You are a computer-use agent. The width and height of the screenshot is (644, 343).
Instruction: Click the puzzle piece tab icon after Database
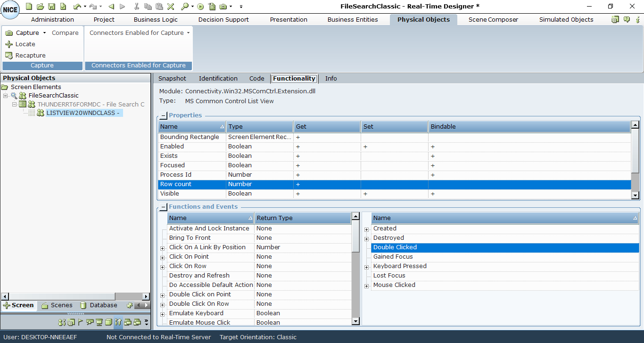point(130,305)
